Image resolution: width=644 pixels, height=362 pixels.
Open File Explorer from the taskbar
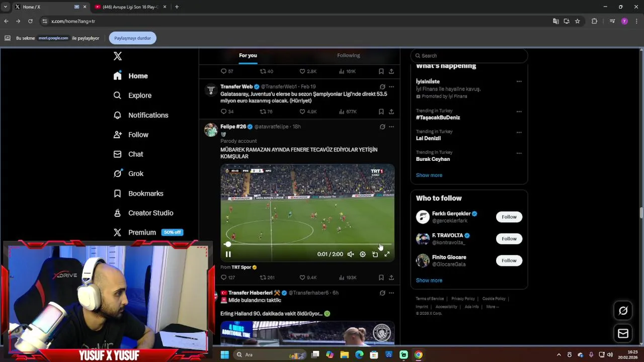click(345, 355)
